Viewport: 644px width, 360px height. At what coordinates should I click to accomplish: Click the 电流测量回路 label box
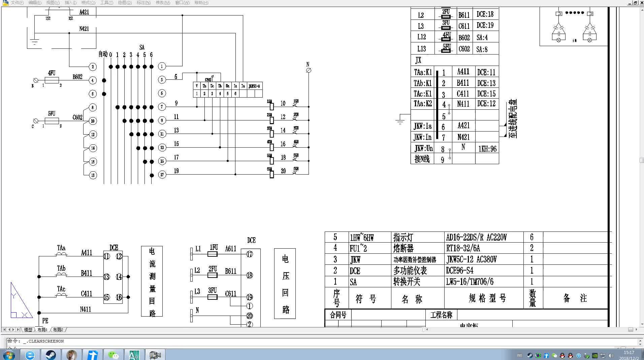[152, 281]
